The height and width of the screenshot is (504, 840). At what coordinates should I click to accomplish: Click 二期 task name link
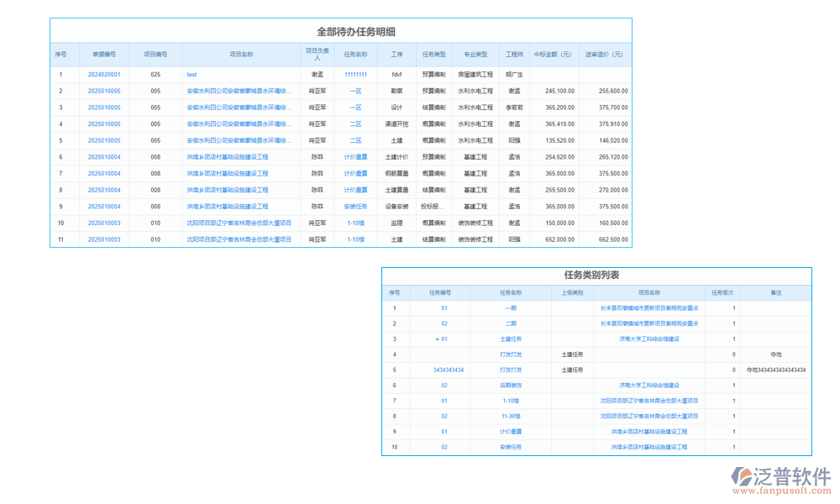(511, 323)
